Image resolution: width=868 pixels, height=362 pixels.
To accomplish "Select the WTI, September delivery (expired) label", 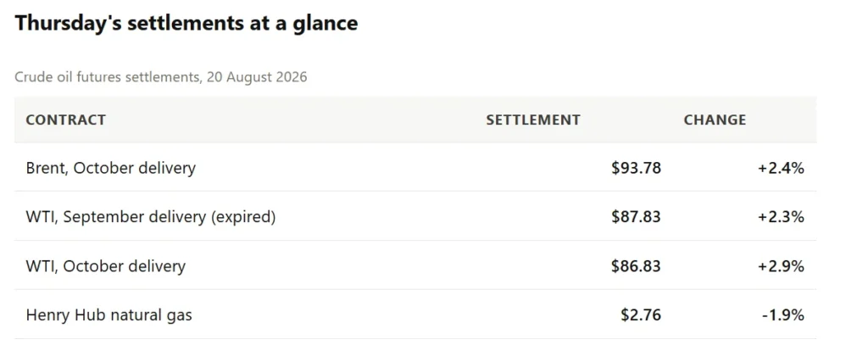I will point(151,217).
